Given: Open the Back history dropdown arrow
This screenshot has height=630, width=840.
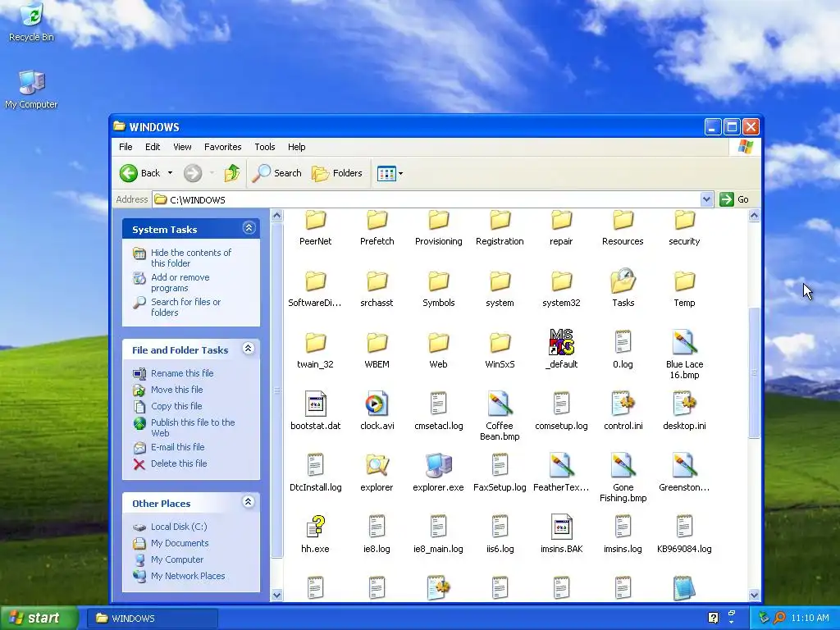Looking at the screenshot, I should click(171, 173).
